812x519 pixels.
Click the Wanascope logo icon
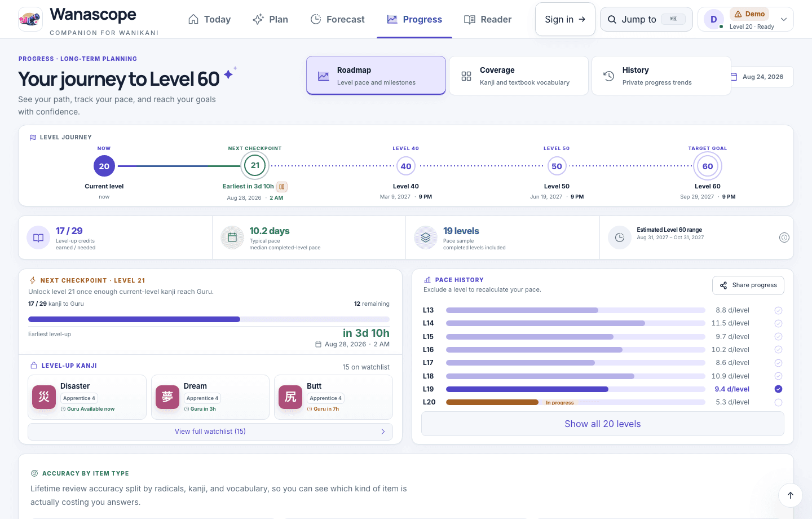click(30, 19)
